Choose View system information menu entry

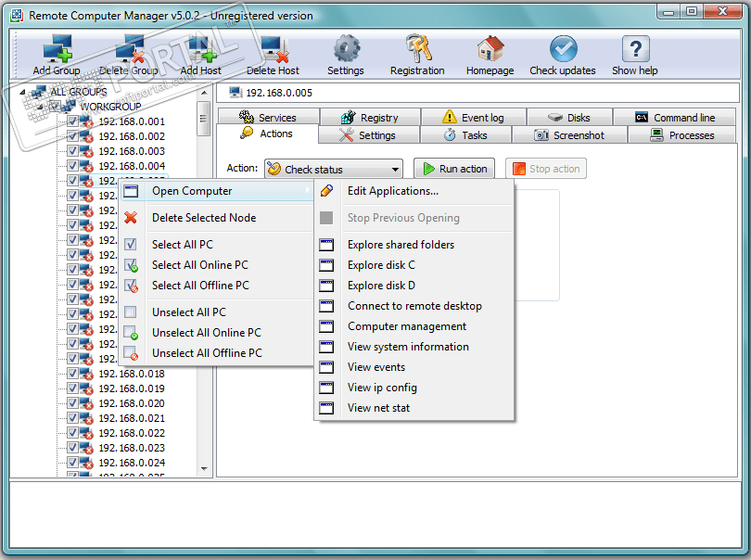[x=414, y=347]
